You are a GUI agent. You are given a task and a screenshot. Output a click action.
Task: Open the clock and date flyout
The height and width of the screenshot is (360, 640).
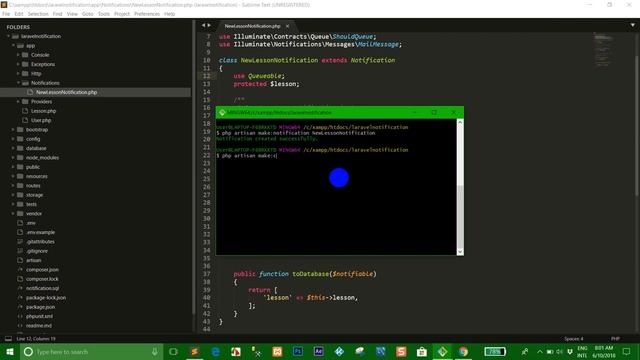[604, 351]
